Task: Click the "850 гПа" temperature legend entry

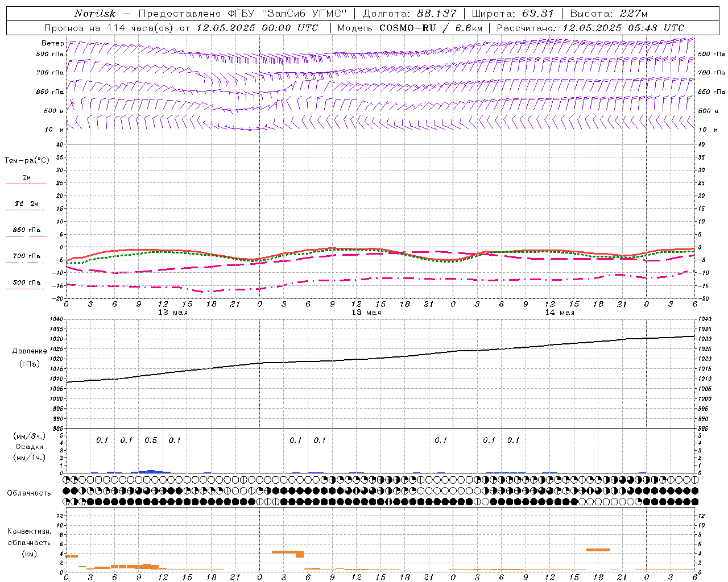Action: point(27,230)
